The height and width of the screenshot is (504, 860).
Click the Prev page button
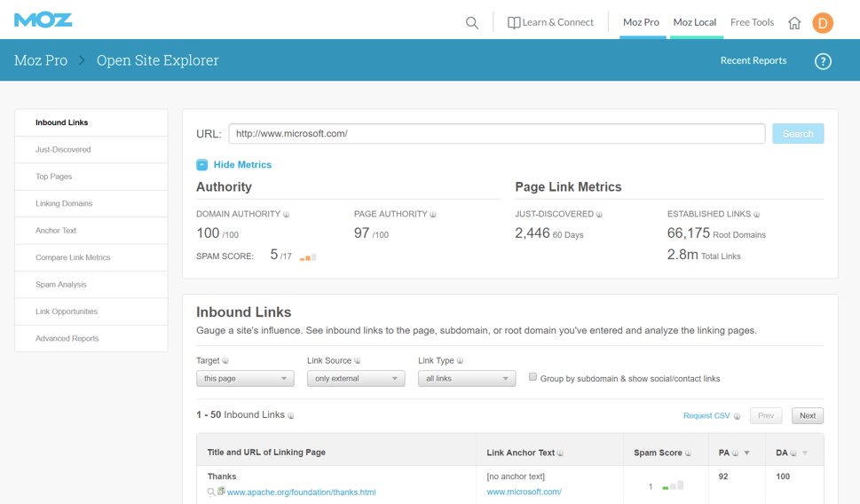tap(766, 415)
